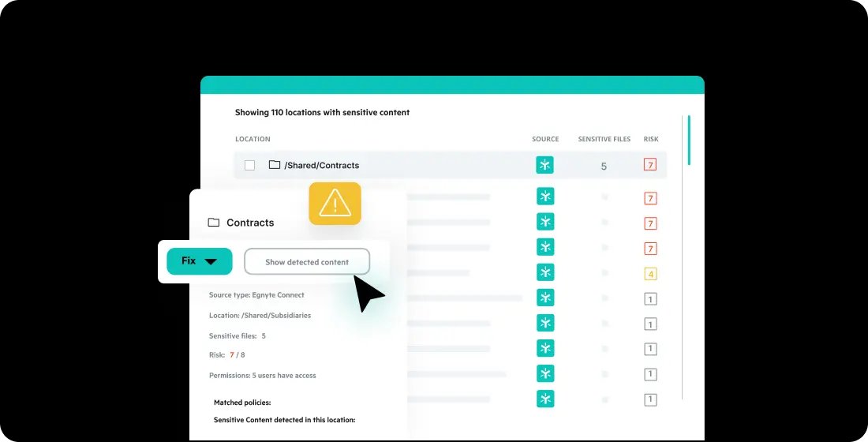Screen dimensions: 868x442
Task: Tick the checkbox for /Shared/Contracts
Action: 249,165
